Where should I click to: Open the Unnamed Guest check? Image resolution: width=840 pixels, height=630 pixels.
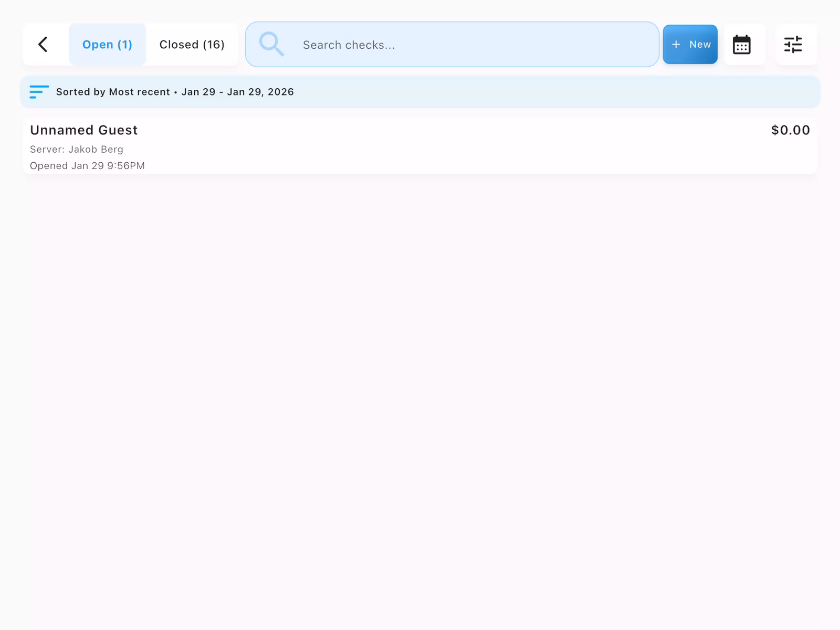tap(84, 130)
